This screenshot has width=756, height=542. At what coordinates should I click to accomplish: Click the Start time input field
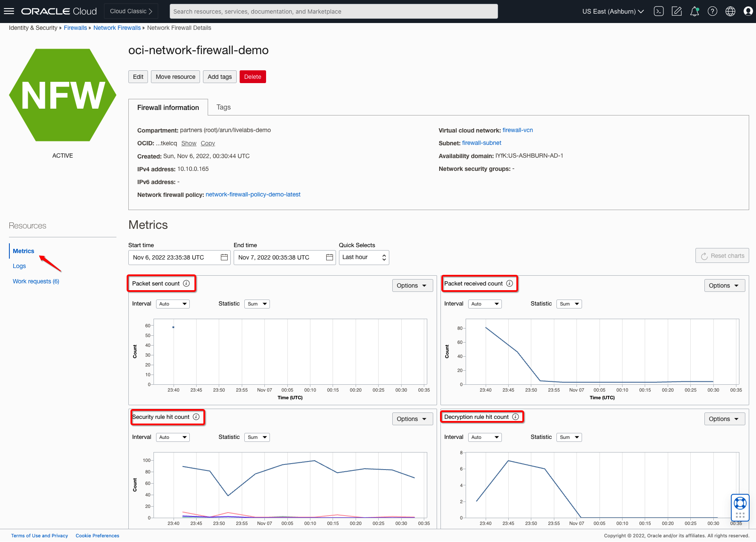[179, 257]
